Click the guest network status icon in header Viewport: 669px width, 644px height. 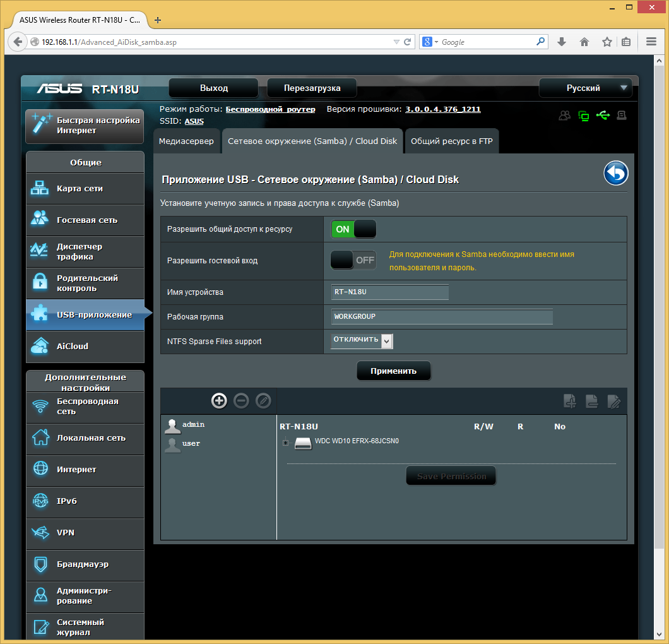coord(564,116)
